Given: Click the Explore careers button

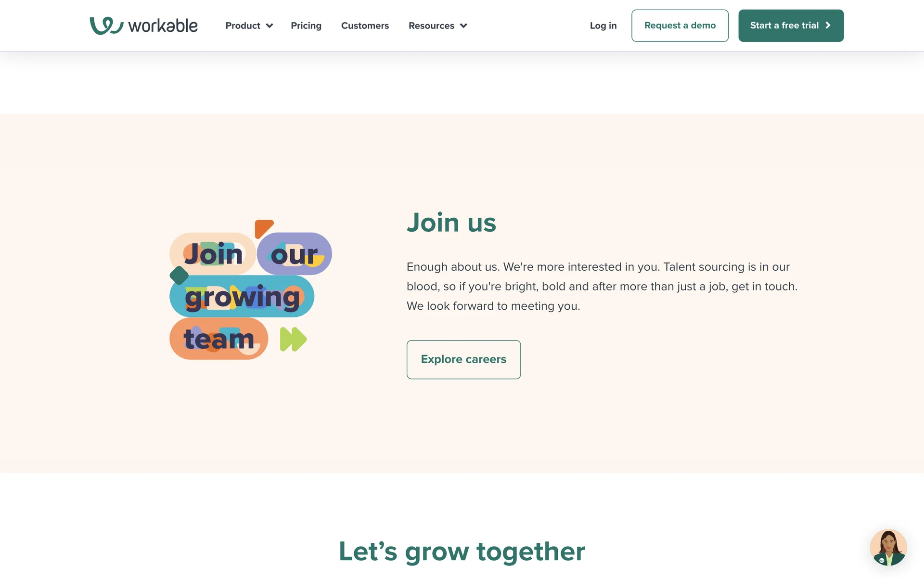Looking at the screenshot, I should pos(463,359).
